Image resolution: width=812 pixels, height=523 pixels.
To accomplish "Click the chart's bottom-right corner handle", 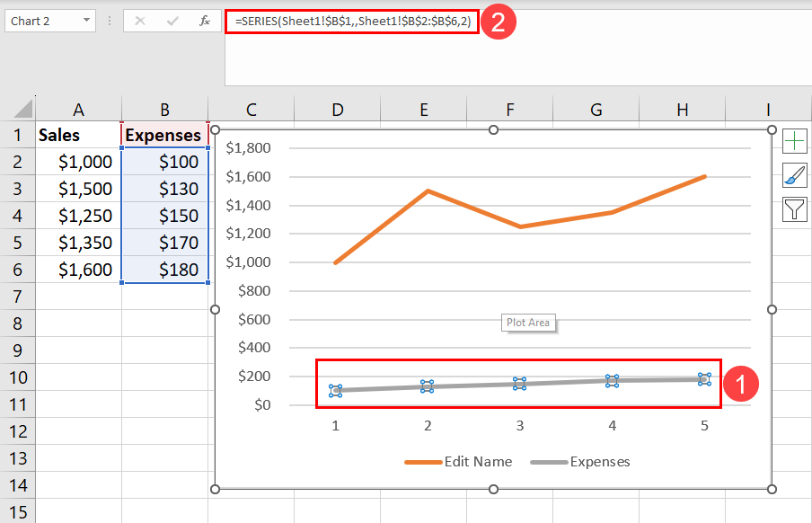I will (772, 489).
